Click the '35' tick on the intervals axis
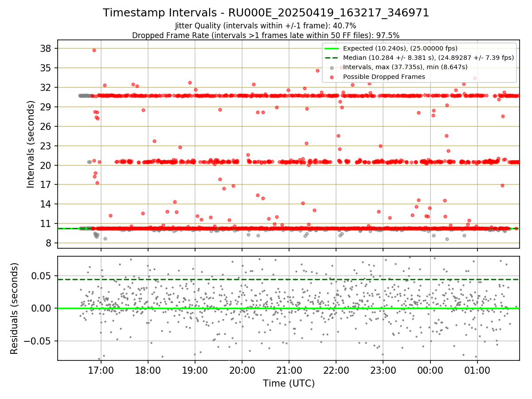Screen dimensions: 532x399 [x=46, y=68]
